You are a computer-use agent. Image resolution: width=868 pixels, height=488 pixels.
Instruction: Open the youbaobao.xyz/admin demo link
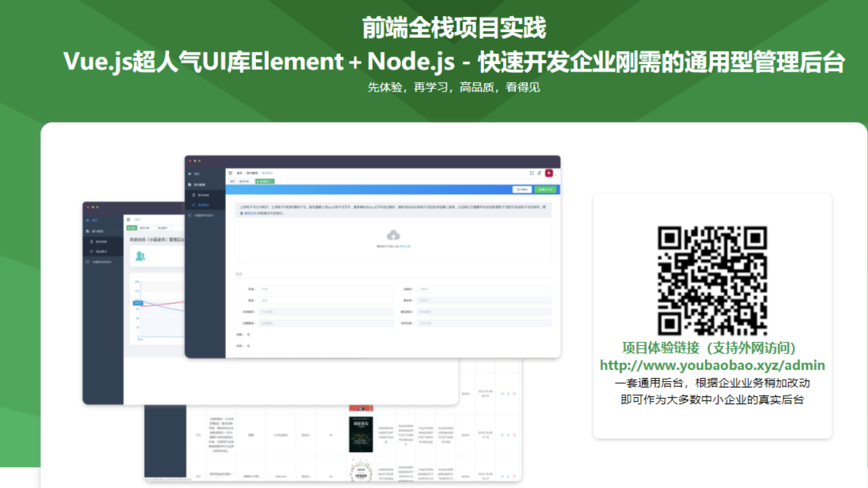pos(712,366)
